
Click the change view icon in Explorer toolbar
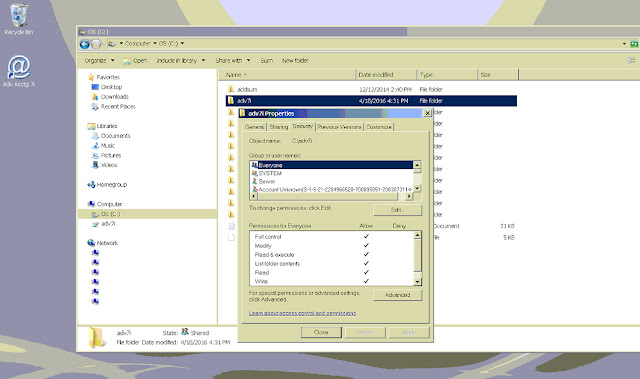(x=631, y=60)
